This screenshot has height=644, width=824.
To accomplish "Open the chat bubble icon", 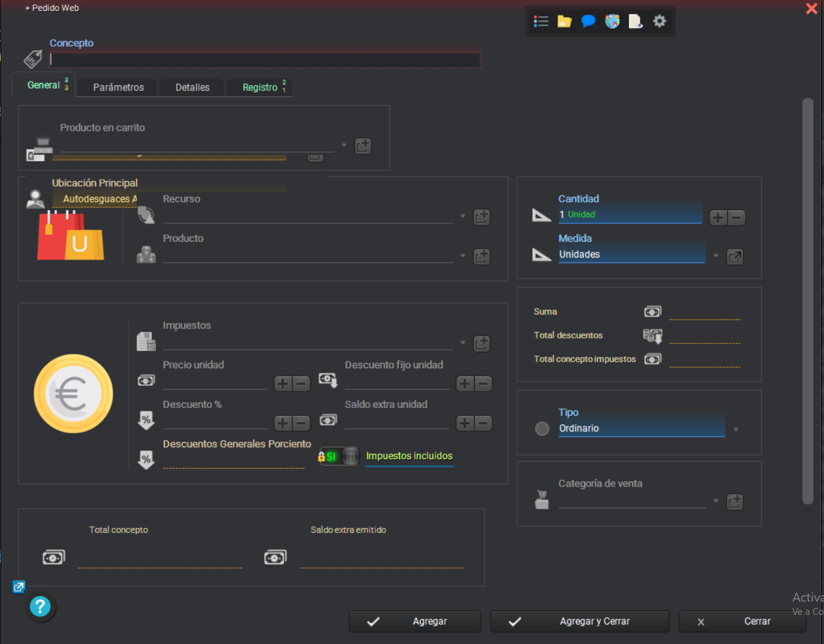I will [588, 22].
